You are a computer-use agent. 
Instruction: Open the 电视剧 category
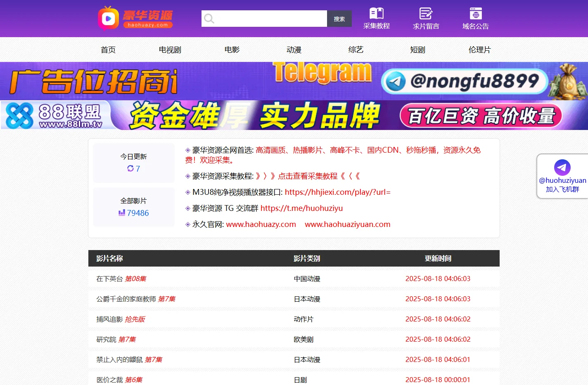coord(170,50)
